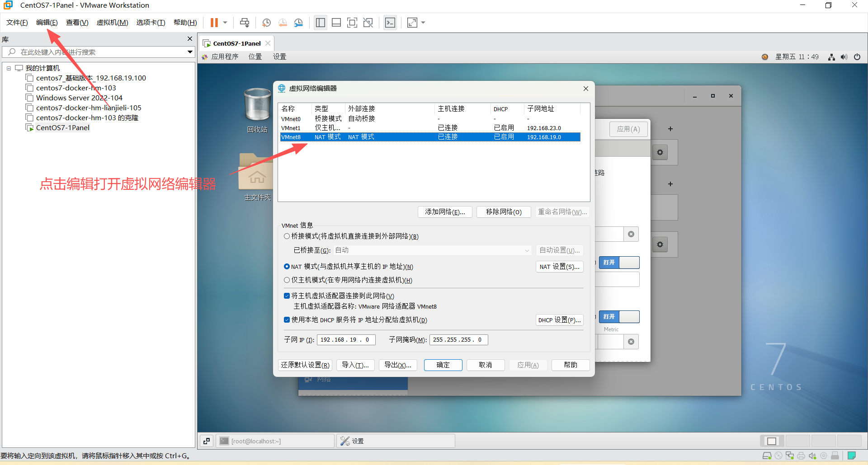Image resolution: width=868 pixels, height=465 pixels.
Task: Revert virtual machine to previous snapshot
Action: point(283,23)
